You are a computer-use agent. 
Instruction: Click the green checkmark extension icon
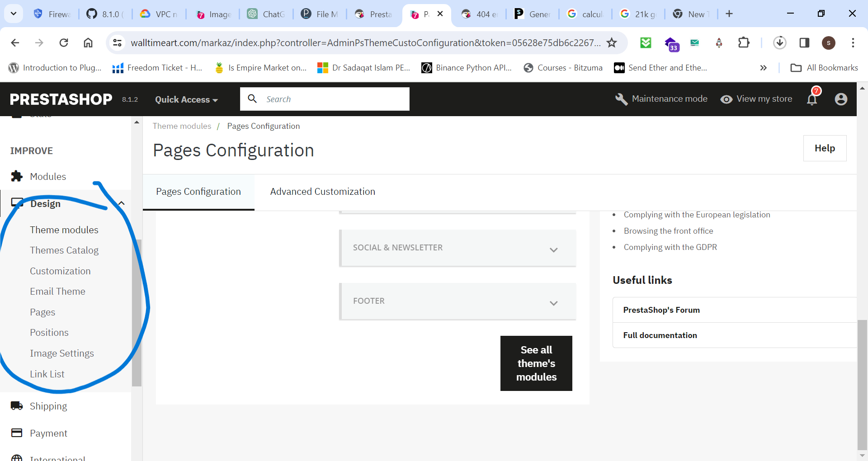(x=646, y=42)
